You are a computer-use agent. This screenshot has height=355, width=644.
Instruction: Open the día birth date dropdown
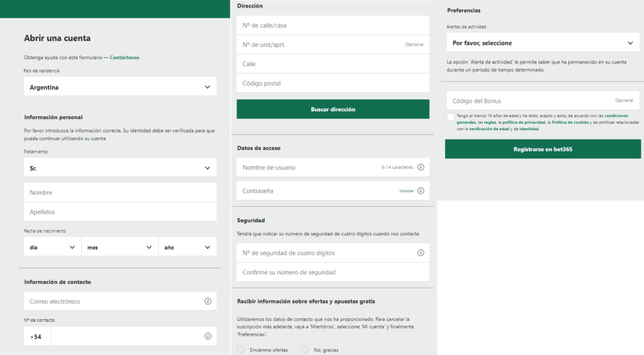(x=52, y=247)
